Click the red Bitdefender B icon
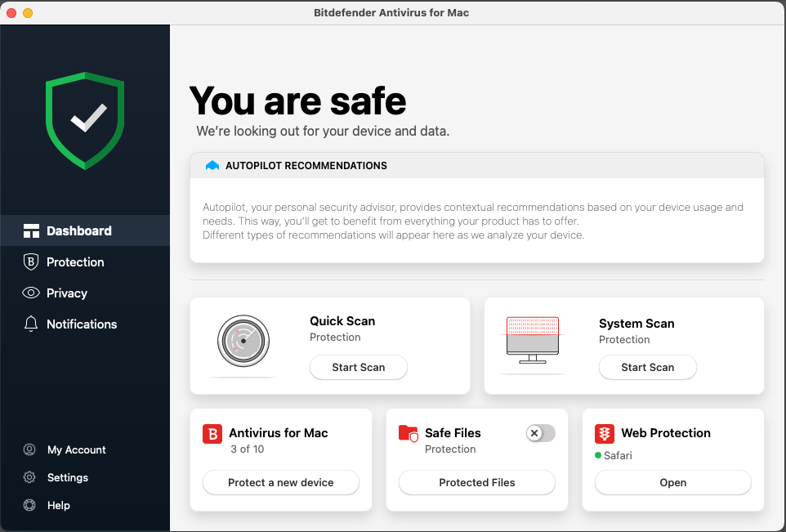786x532 pixels. (x=212, y=433)
